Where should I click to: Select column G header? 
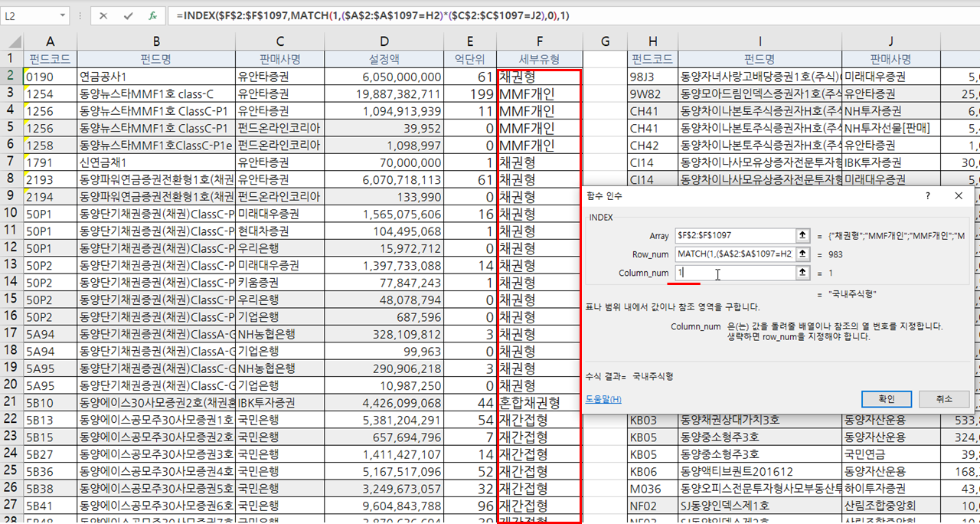coord(605,41)
